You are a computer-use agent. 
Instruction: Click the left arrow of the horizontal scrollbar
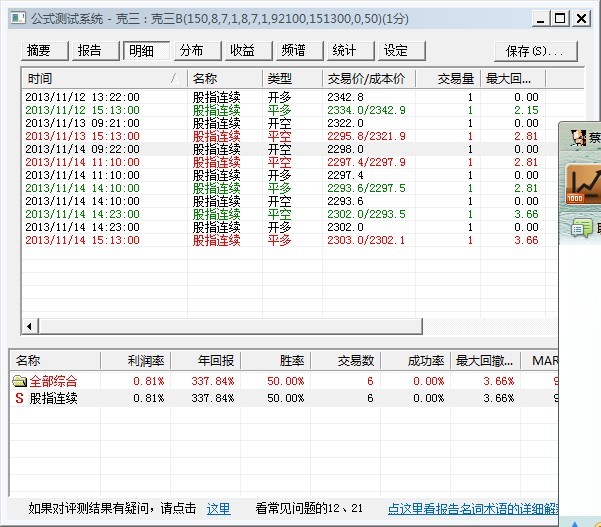pyautogui.click(x=29, y=326)
